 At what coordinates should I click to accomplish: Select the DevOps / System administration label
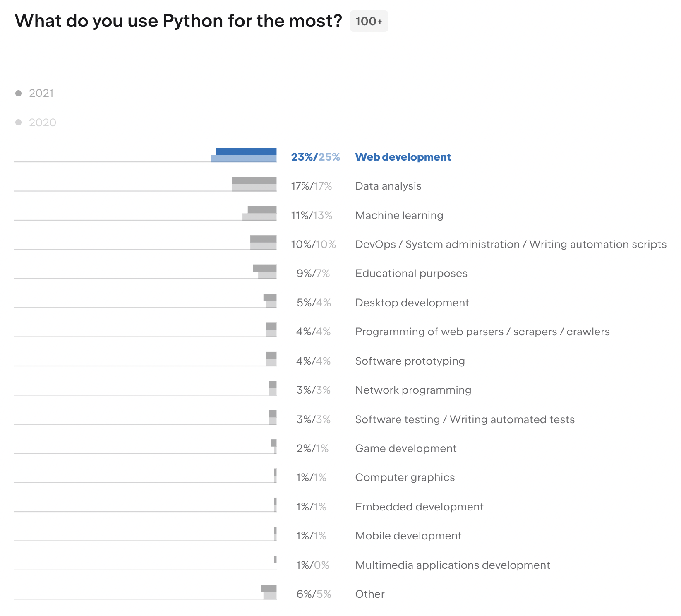pos(511,244)
